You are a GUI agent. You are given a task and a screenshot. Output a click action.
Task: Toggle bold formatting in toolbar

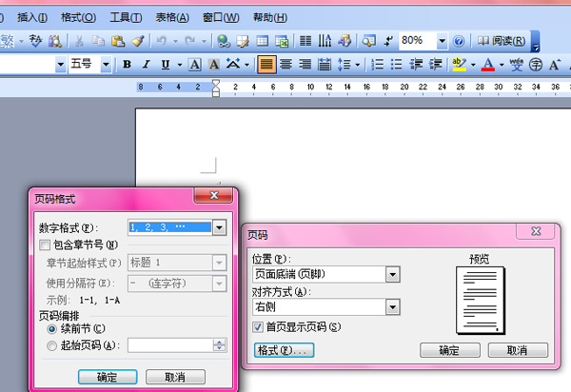tap(127, 65)
